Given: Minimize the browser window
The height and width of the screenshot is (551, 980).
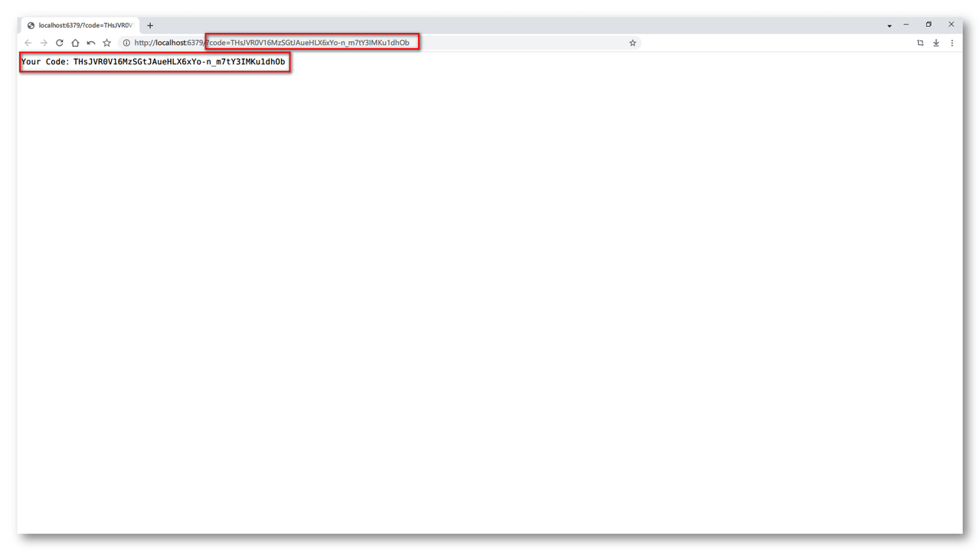Looking at the screenshot, I should pos(906,24).
